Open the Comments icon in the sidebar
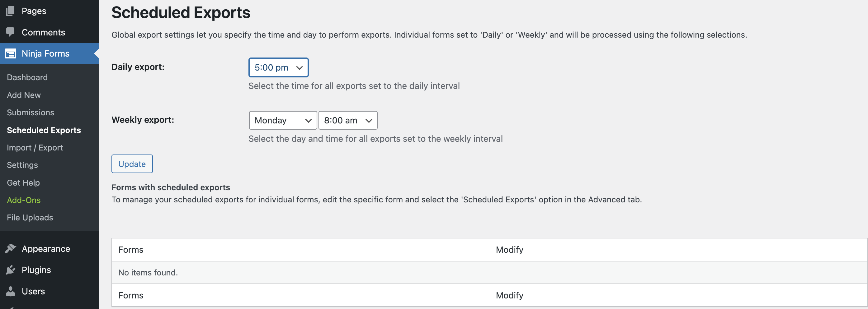868x309 pixels. tap(11, 32)
